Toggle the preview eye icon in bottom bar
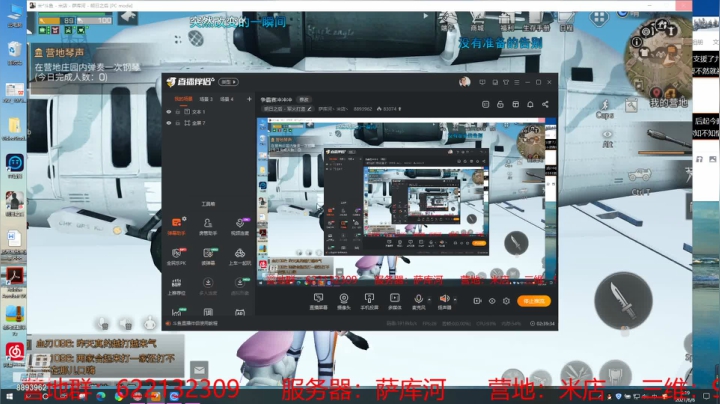The width and height of the screenshot is (720, 404). pyautogui.click(x=492, y=301)
